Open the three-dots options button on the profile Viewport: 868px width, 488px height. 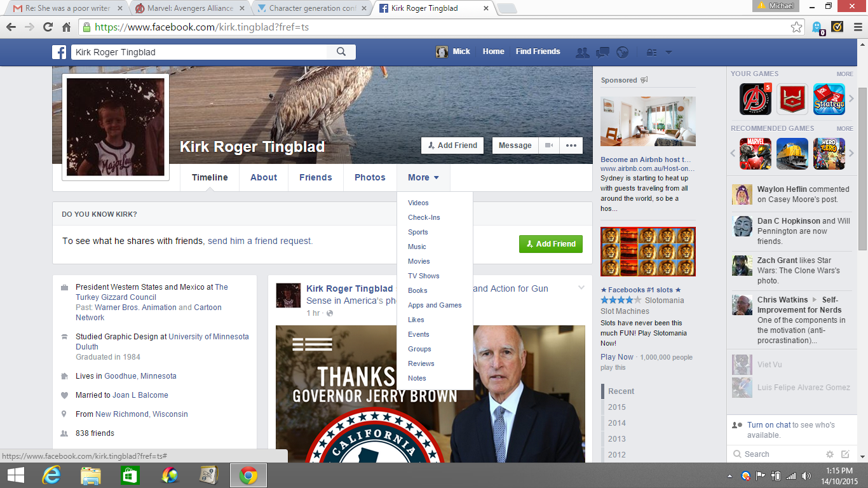pyautogui.click(x=571, y=146)
